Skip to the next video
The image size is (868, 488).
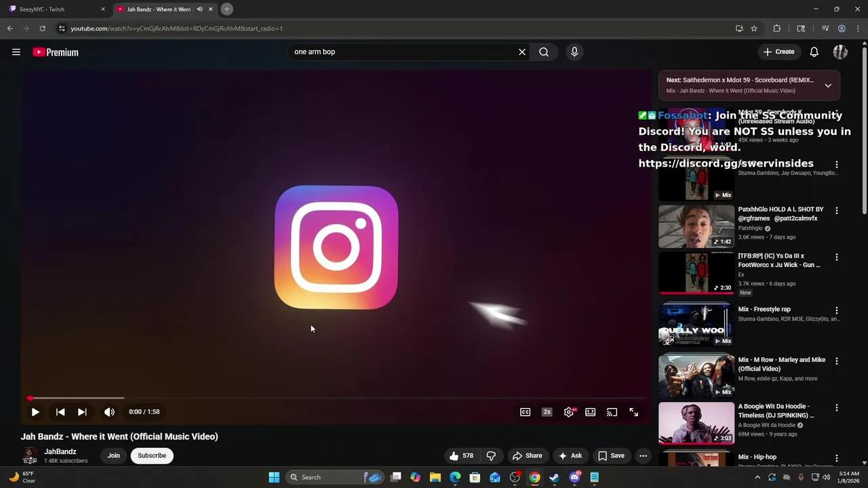(x=82, y=411)
